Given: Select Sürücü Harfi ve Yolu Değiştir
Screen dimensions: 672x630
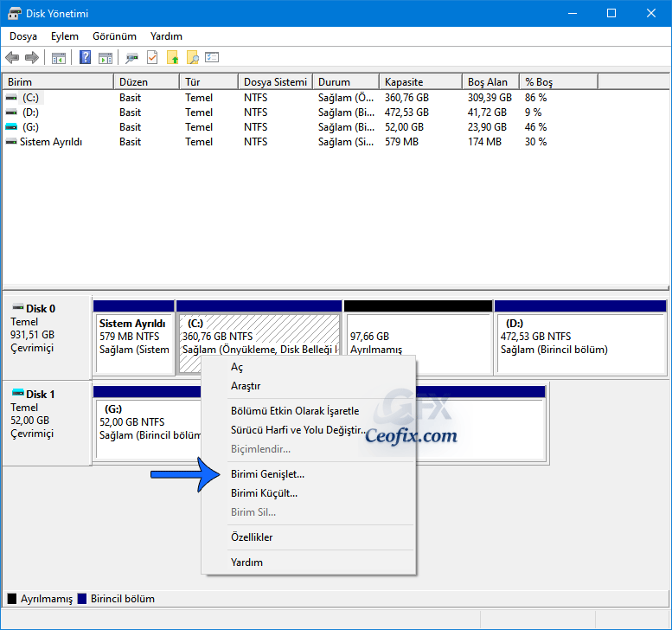Looking at the screenshot, I should 309,430.
